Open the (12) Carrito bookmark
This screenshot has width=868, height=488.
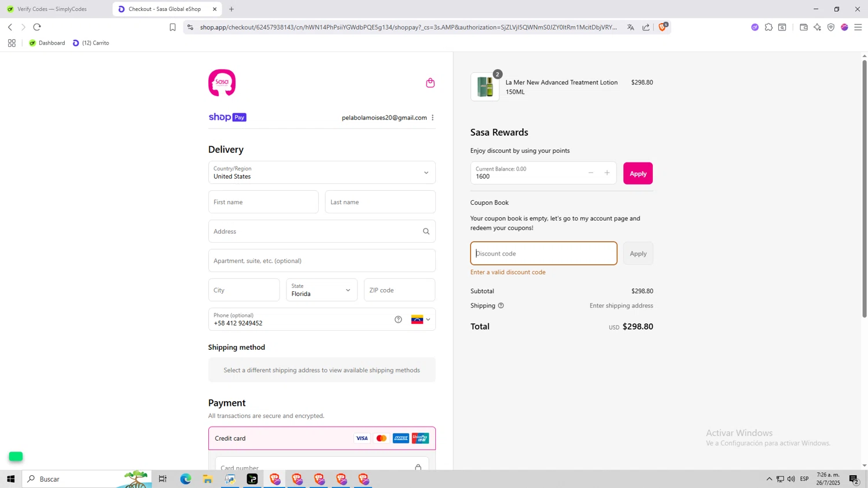coord(91,43)
